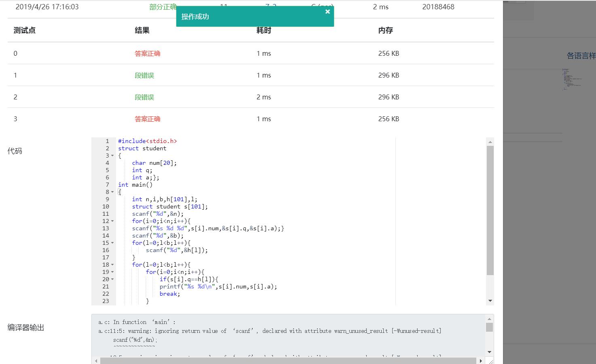The image size is (596, 364).
Task: Click the 编译器输出 section label
Action: click(x=26, y=328)
